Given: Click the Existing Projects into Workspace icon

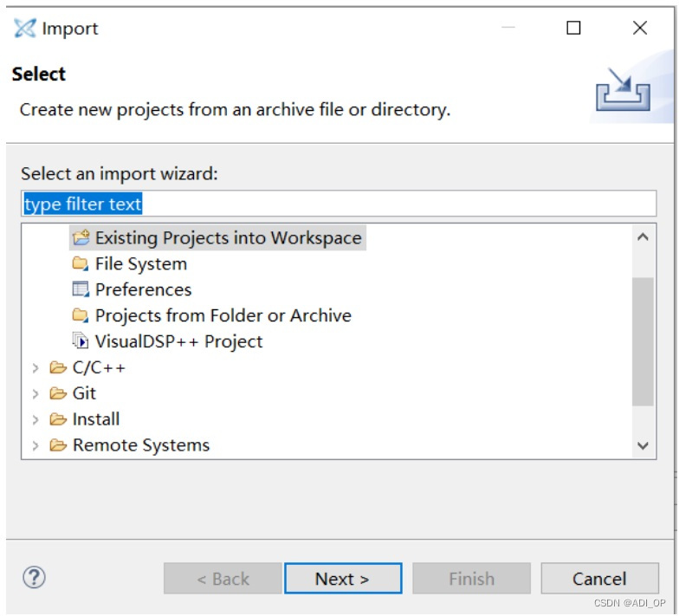Looking at the screenshot, I should pos(81,237).
